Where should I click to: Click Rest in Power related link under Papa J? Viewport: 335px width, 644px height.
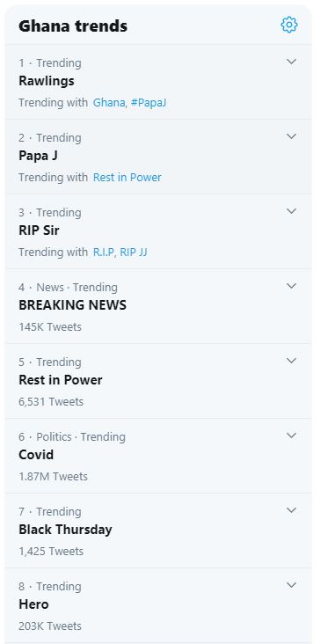coord(127,178)
